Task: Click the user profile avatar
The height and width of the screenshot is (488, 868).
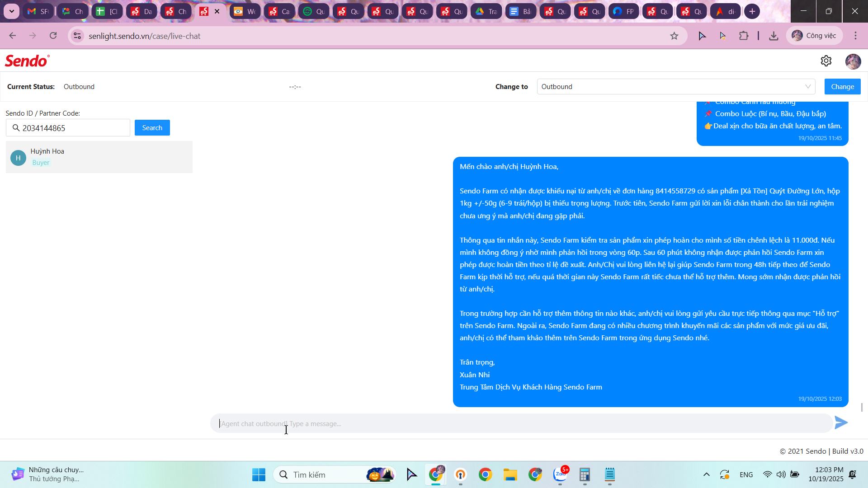Action: pos(853,61)
